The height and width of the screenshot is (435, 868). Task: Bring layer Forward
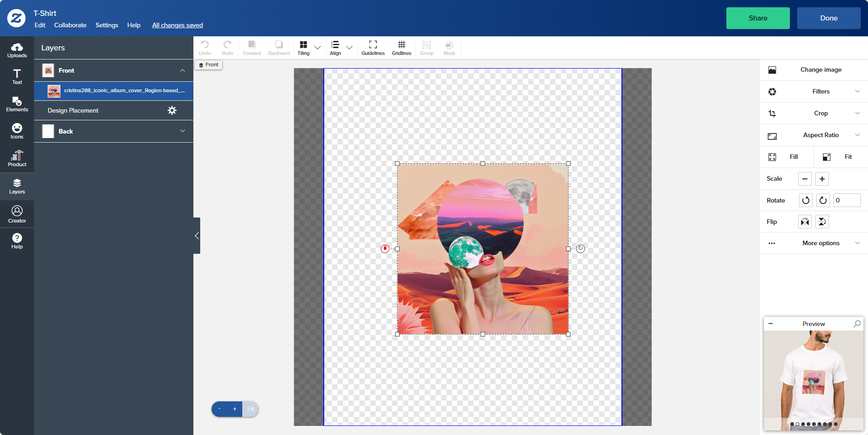pyautogui.click(x=252, y=48)
